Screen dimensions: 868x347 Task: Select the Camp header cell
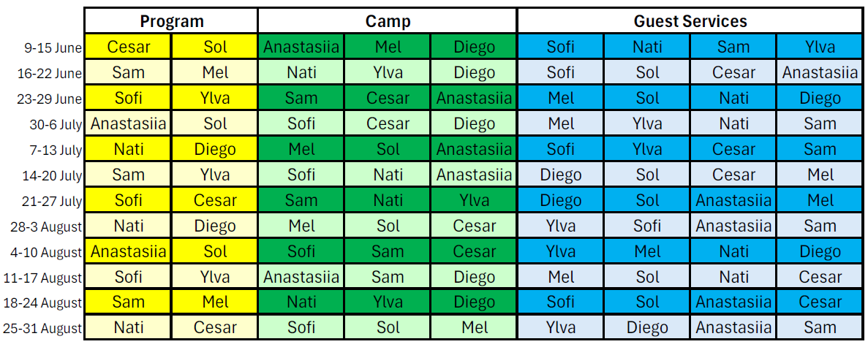[388, 21]
